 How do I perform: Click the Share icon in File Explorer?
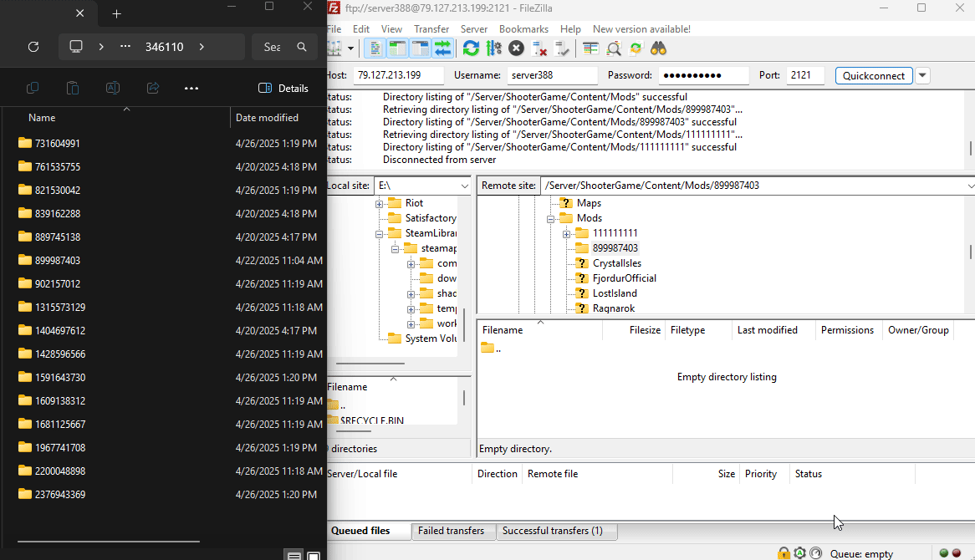[153, 89]
